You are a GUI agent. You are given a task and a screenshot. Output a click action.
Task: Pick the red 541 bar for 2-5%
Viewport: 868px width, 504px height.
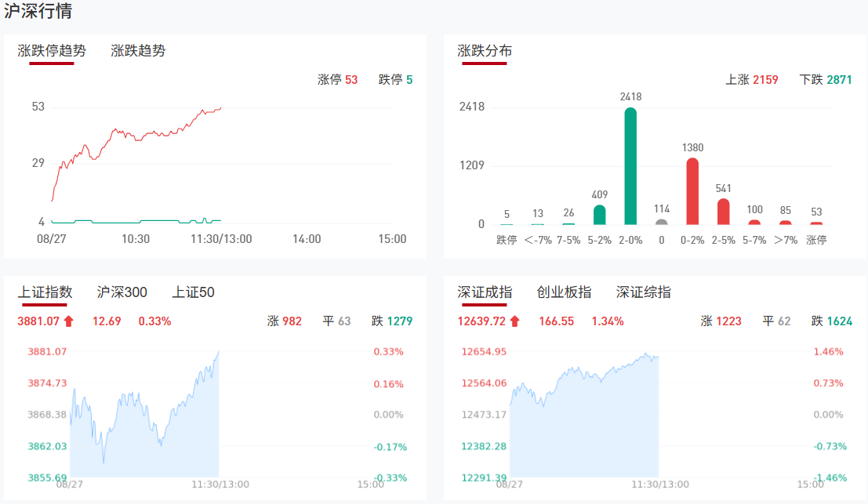point(723,212)
